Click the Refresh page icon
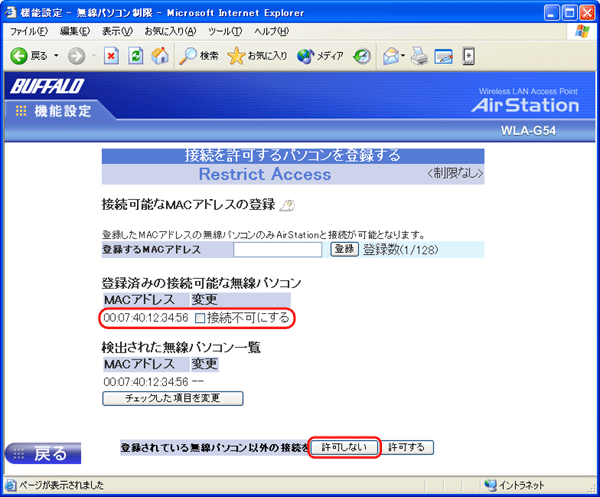This screenshot has height=497, width=600. tap(135, 56)
